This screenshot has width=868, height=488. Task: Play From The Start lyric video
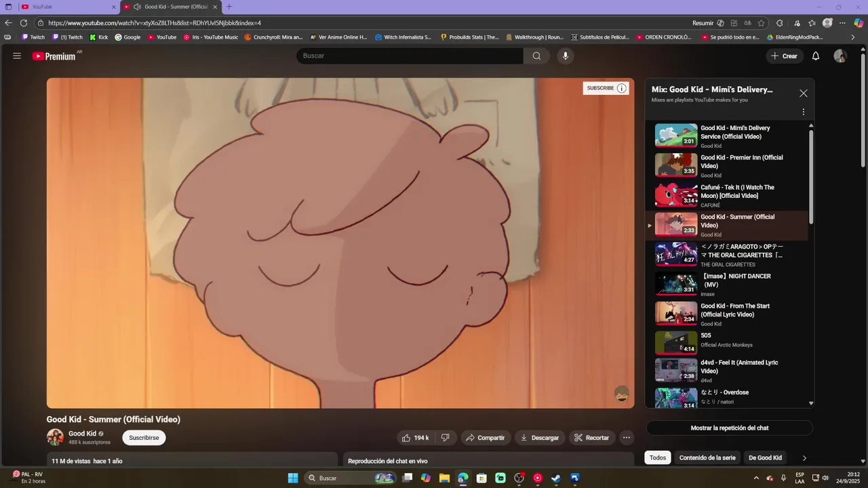click(727, 314)
